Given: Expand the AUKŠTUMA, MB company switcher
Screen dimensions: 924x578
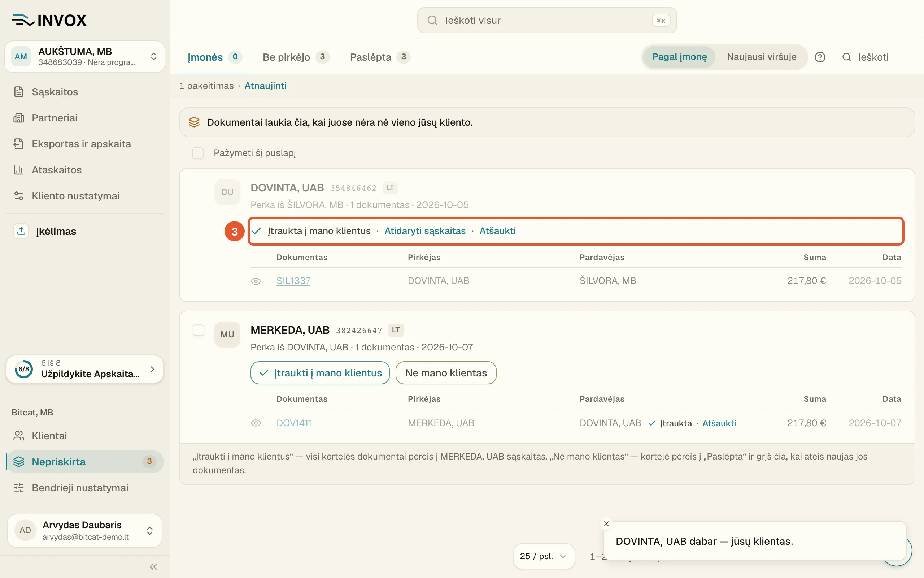Looking at the screenshot, I should 85,57.
